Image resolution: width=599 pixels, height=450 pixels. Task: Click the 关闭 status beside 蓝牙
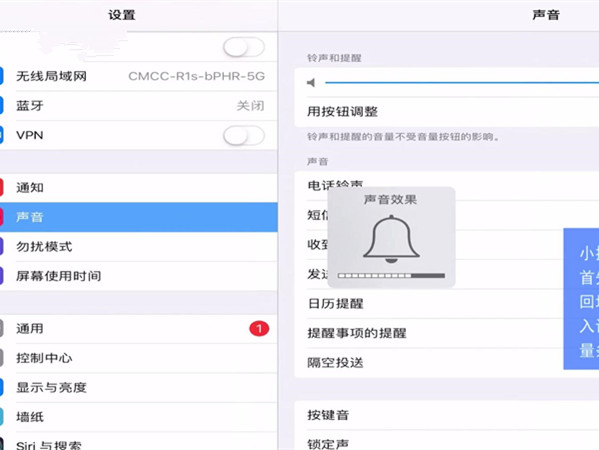coord(251,106)
